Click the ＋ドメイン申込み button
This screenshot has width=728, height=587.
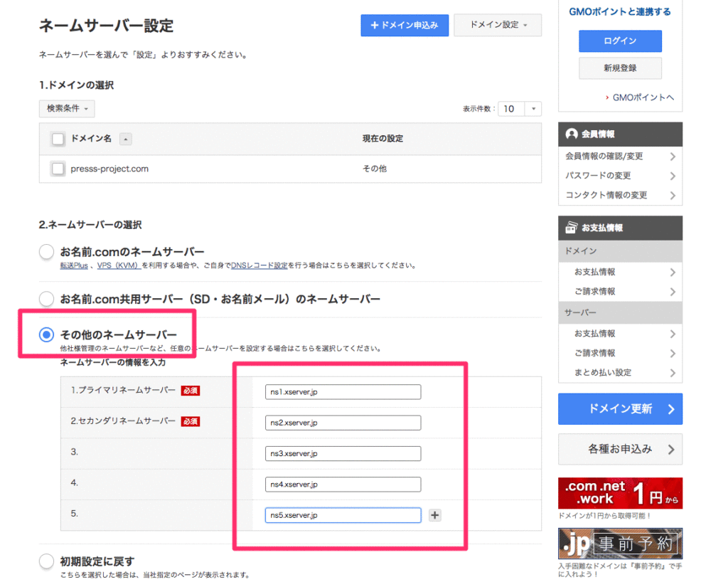tap(405, 25)
